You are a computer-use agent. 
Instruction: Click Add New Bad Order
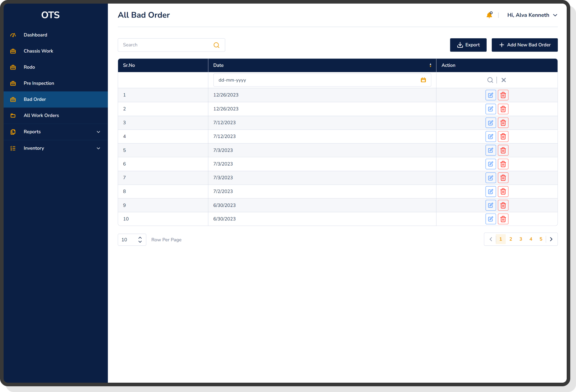point(524,45)
